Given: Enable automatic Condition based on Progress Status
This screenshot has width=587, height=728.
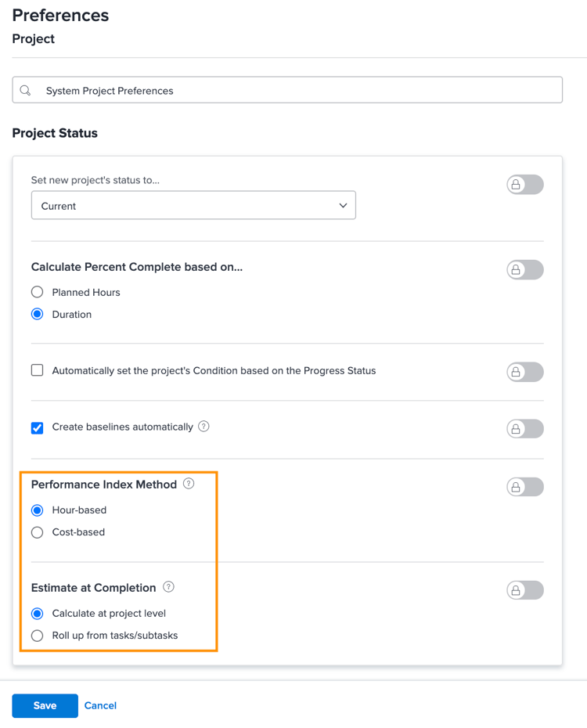Looking at the screenshot, I should (35, 369).
